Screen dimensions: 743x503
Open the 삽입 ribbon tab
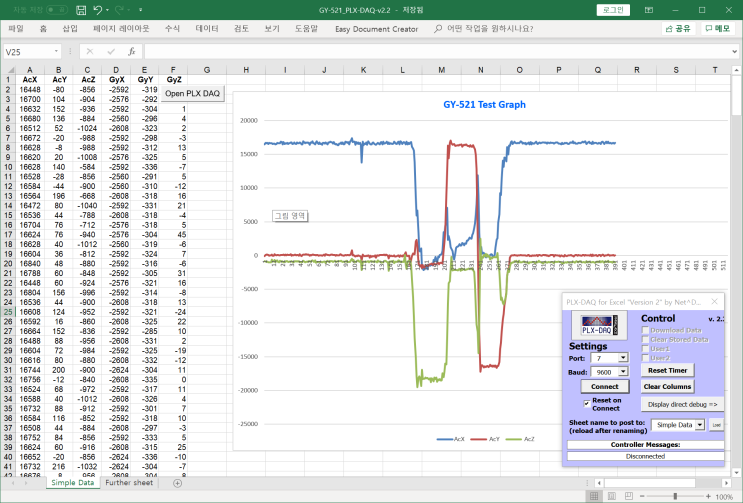tap(69, 29)
